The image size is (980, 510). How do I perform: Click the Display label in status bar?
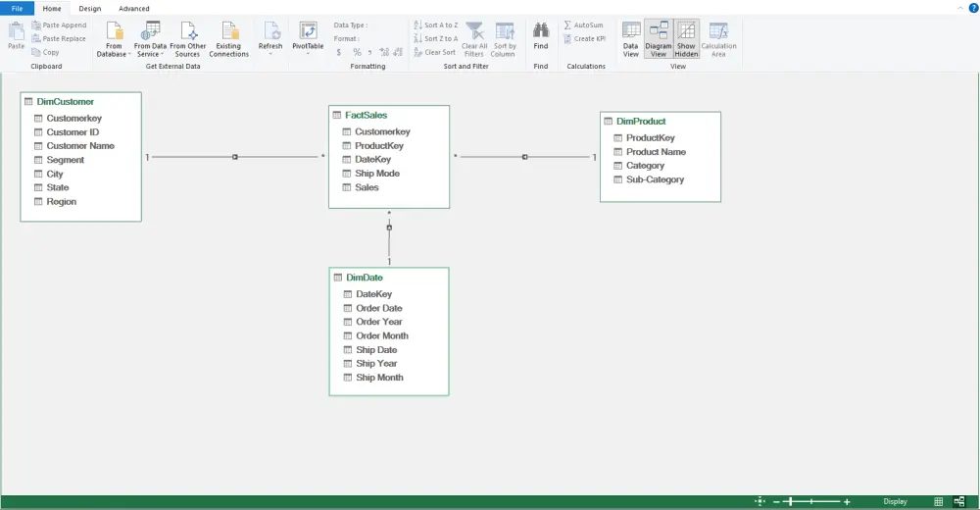click(x=895, y=502)
